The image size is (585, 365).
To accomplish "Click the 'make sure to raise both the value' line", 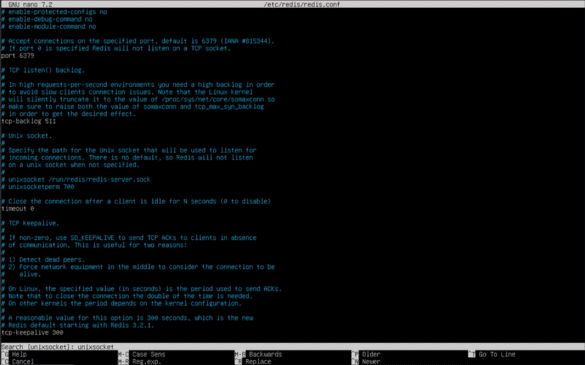I will (x=132, y=107).
